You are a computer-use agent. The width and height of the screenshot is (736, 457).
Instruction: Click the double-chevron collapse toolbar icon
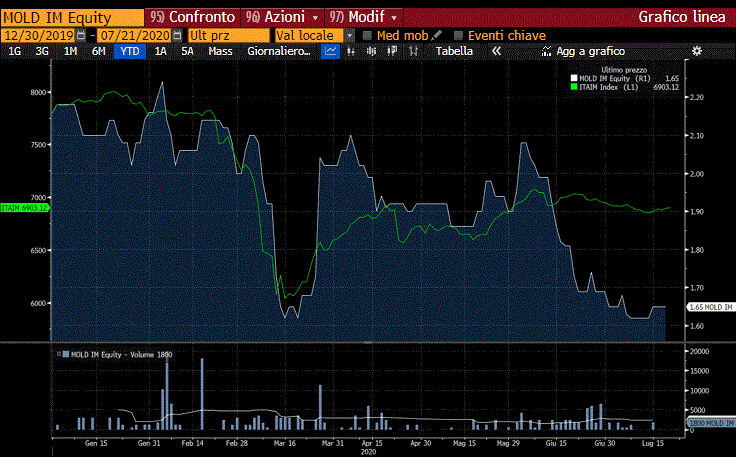(496, 51)
